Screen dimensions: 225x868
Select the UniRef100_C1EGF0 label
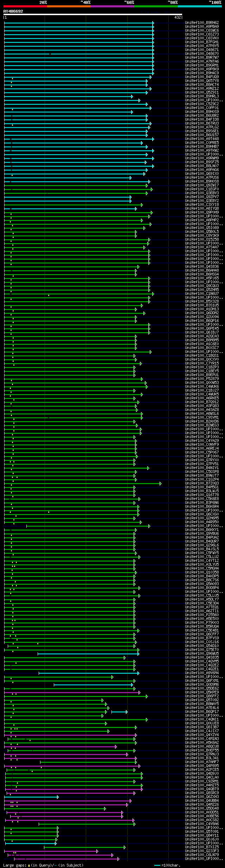pyautogui.click(x=202, y=189)
